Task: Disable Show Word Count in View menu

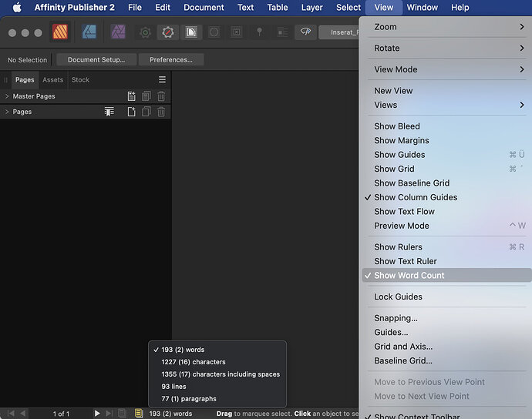Action: pos(409,276)
